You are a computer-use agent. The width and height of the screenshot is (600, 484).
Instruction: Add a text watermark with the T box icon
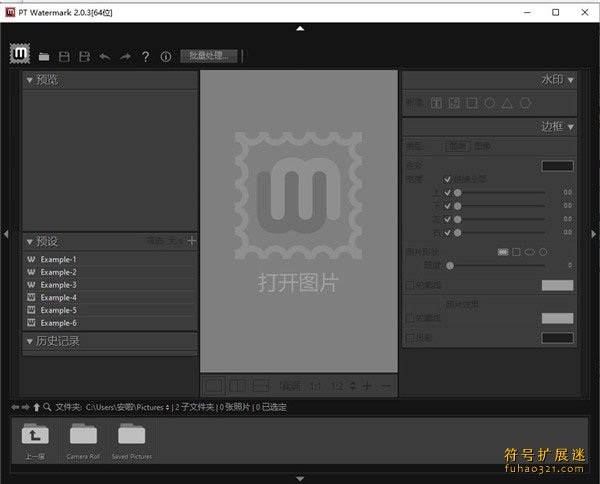(x=436, y=103)
